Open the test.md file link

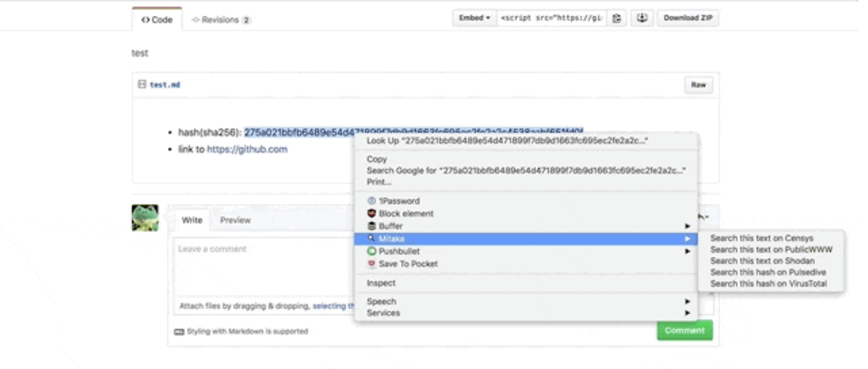[x=165, y=85]
